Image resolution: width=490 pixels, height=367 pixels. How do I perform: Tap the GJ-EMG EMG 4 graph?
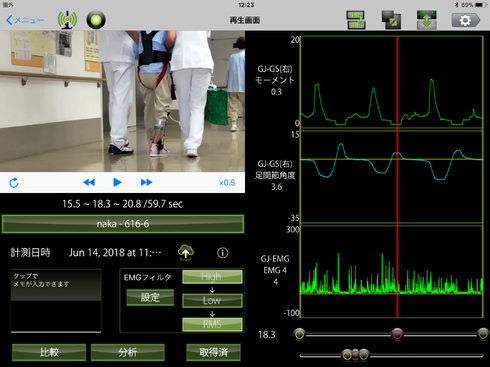click(391, 271)
